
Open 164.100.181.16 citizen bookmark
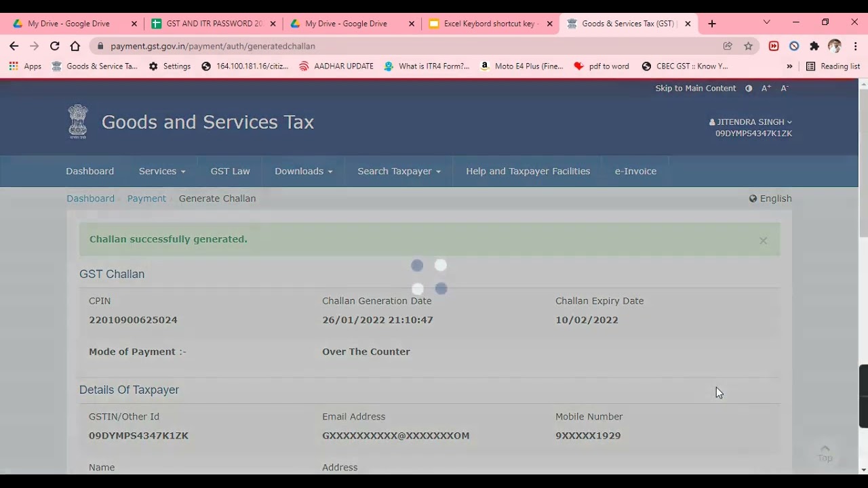[x=245, y=66]
